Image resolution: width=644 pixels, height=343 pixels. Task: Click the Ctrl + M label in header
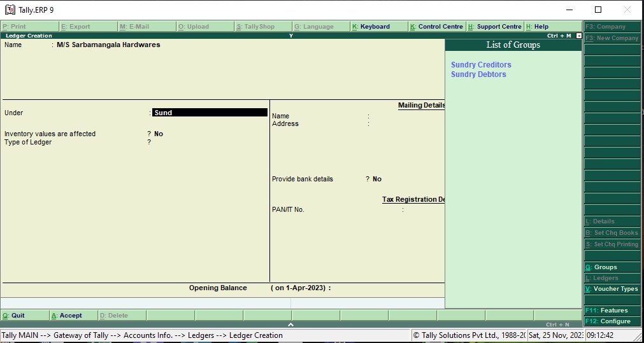tap(559, 36)
